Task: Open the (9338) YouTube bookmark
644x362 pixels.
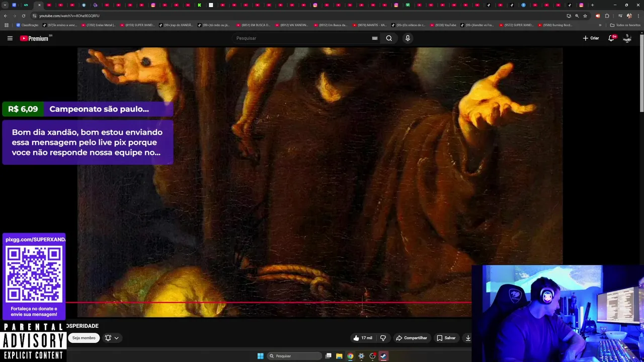Action: [x=443, y=25]
